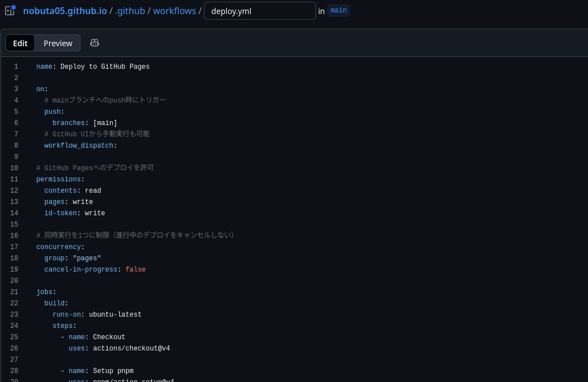588x382 pixels.
Task: Place cursor on the 'permissions' key
Action: pyautogui.click(x=59, y=180)
